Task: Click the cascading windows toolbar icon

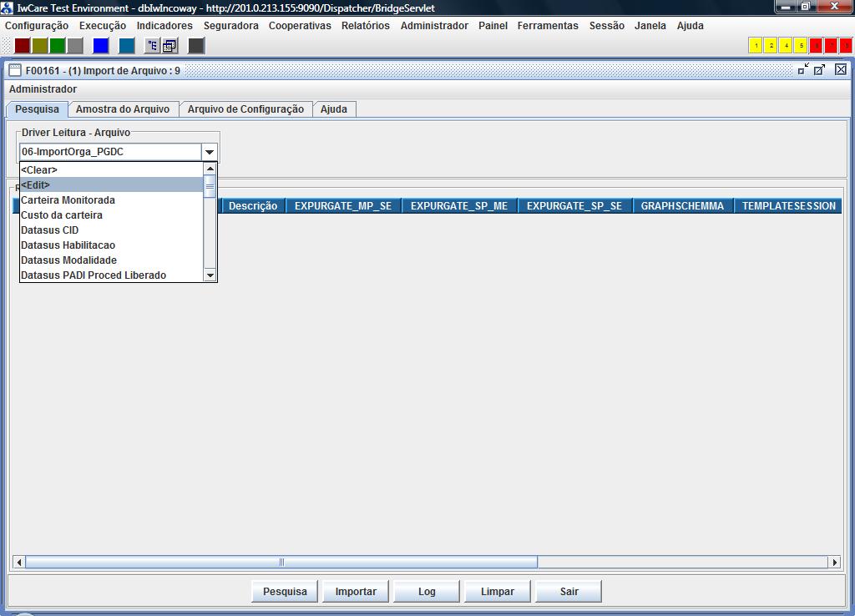Action: 169,46
